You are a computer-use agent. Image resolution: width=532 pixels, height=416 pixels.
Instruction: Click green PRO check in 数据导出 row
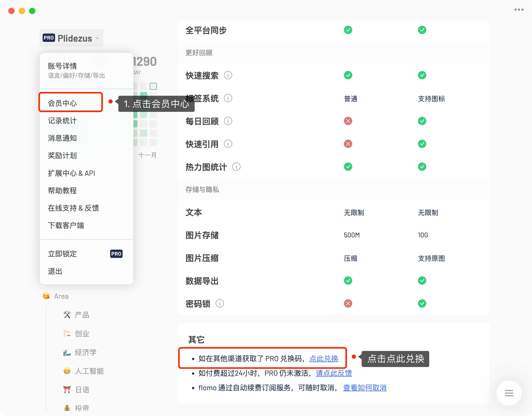pyautogui.click(x=422, y=281)
